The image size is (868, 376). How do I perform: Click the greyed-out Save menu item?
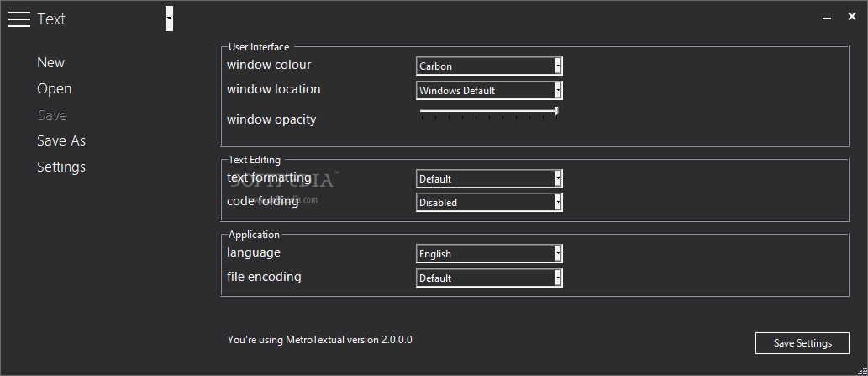tap(52, 115)
